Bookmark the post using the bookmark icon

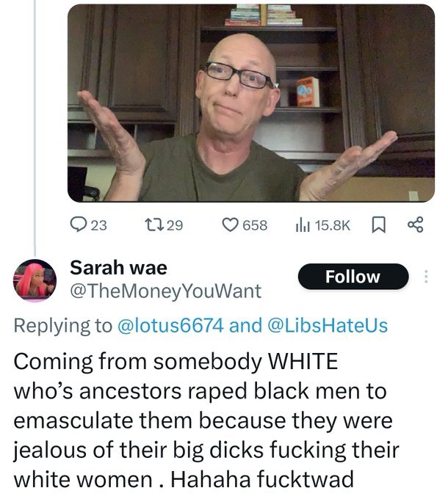click(379, 225)
